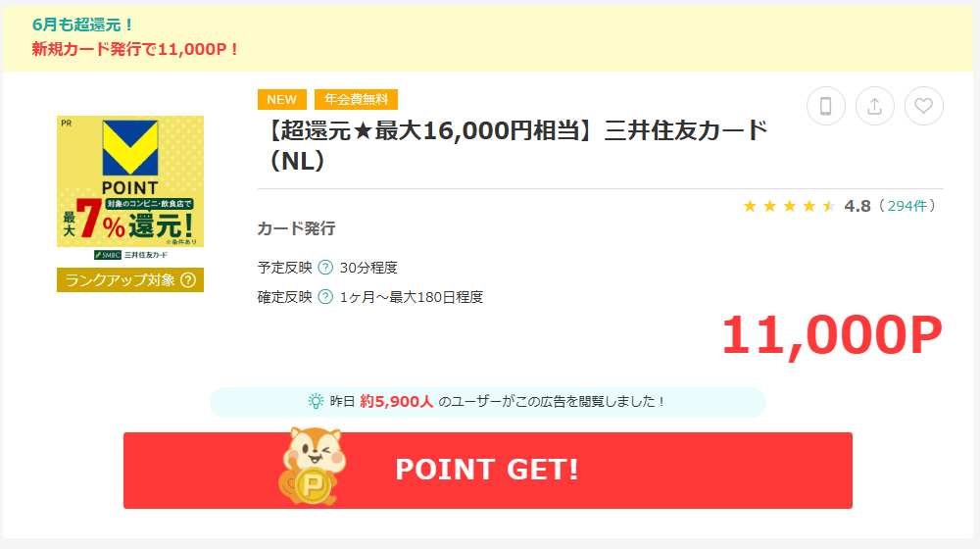
Task: Click the lightbulb icon in the viewer notice
Action: click(316, 401)
